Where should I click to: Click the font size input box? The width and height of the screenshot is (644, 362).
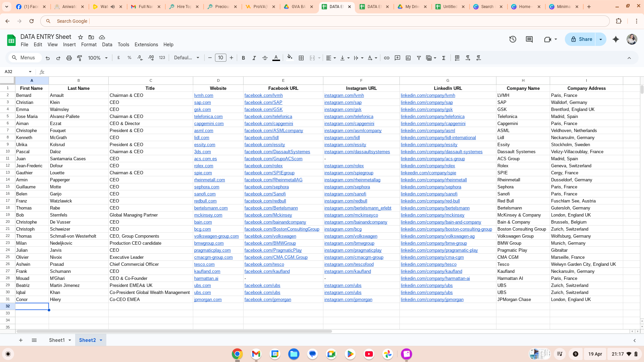pos(221,58)
